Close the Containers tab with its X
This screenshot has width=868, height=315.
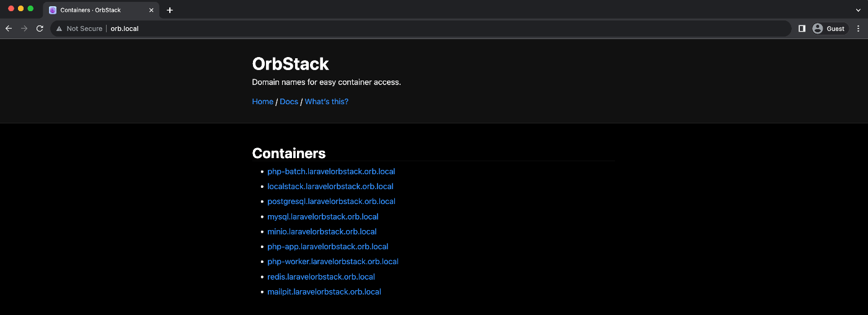point(151,10)
